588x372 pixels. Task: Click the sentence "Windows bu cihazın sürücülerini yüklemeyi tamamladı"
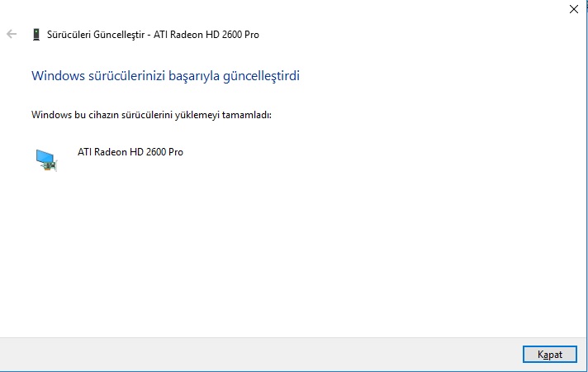(x=151, y=115)
